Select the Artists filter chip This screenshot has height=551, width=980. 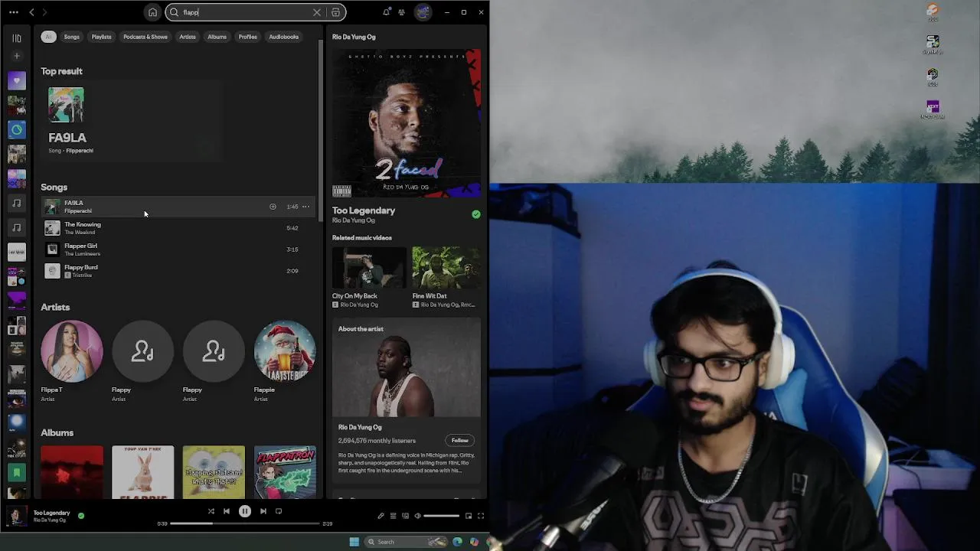point(188,37)
